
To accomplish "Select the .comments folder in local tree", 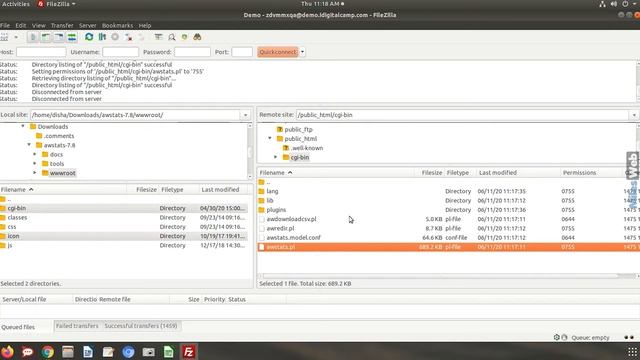I will tap(59, 136).
